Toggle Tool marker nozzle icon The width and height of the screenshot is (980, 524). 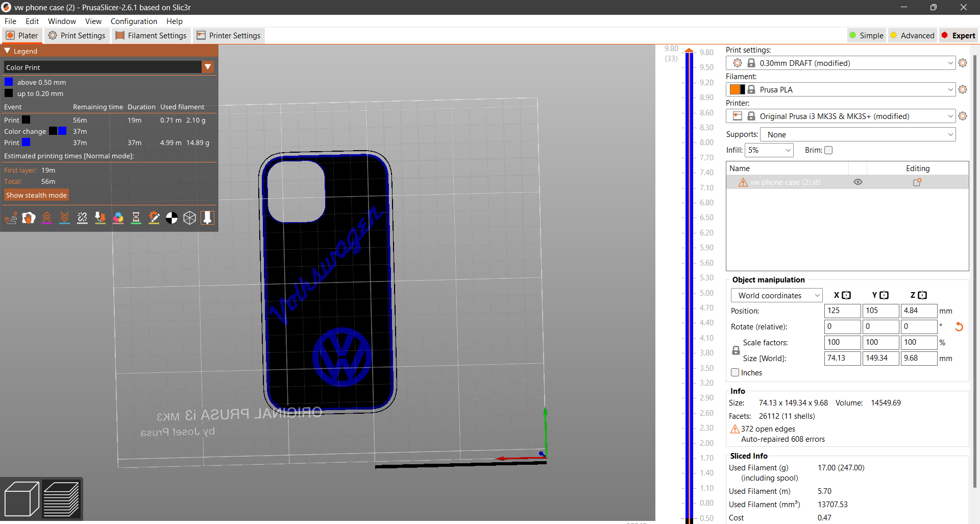208,219
